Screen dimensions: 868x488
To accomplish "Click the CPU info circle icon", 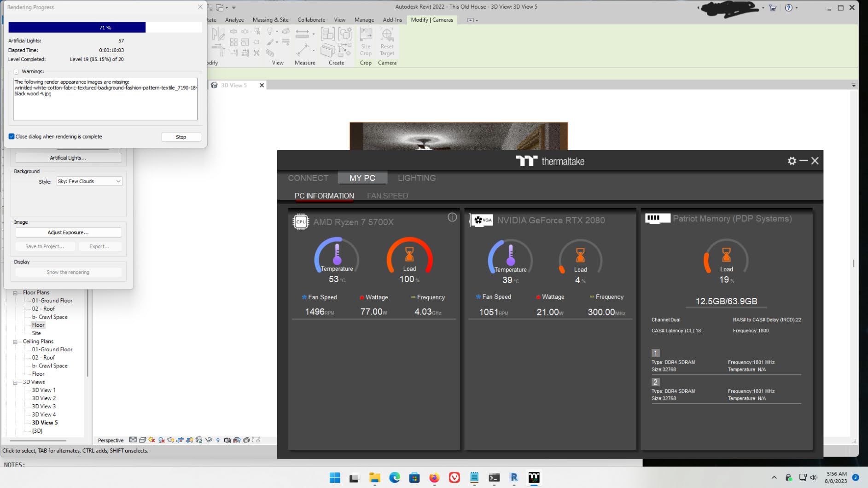I will pyautogui.click(x=452, y=217).
